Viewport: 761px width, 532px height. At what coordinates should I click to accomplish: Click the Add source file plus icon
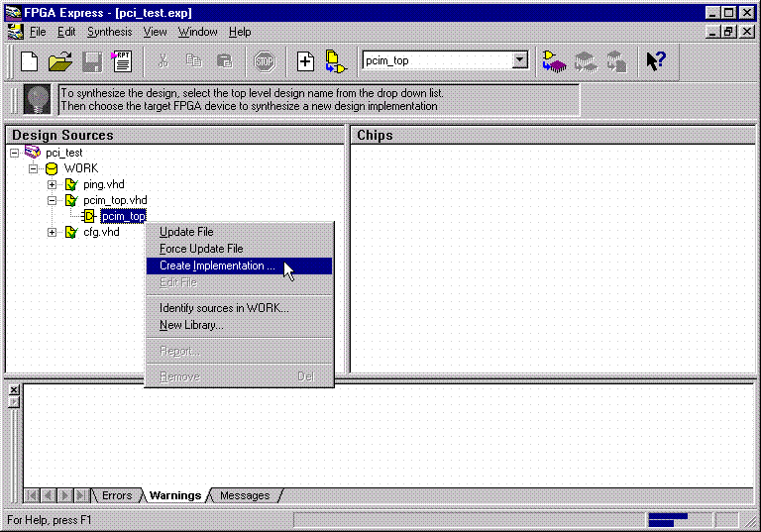click(x=306, y=61)
